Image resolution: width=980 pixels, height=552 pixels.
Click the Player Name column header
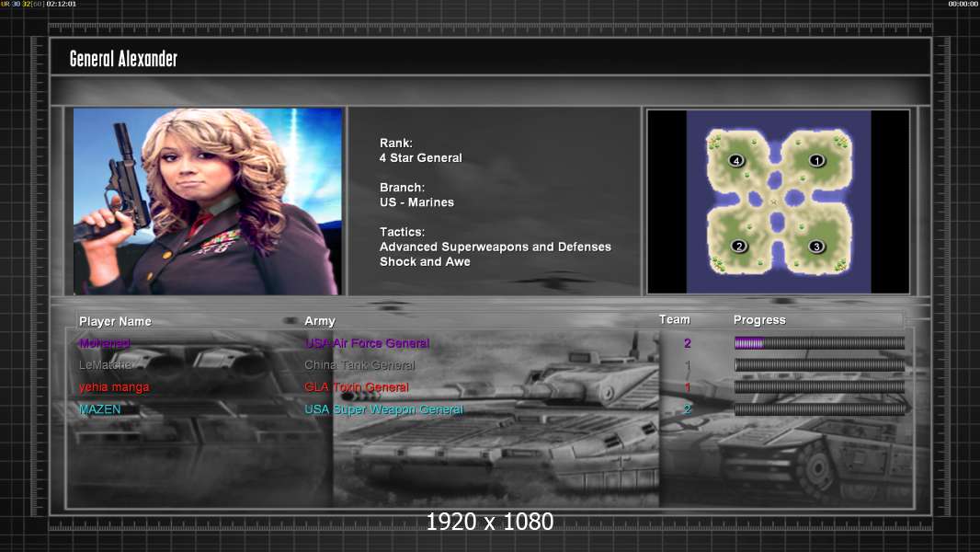[x=115, y=321]
